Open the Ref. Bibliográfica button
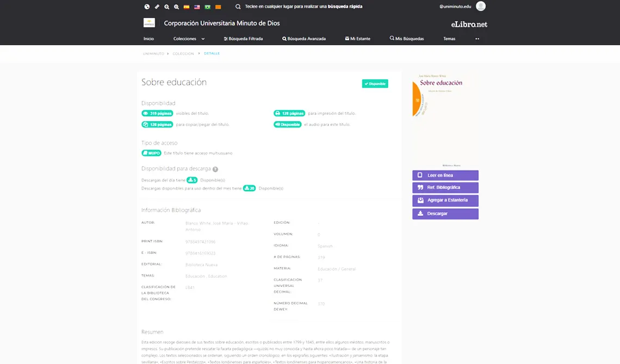The image size is (620, 364). click(x=445, y=187)
